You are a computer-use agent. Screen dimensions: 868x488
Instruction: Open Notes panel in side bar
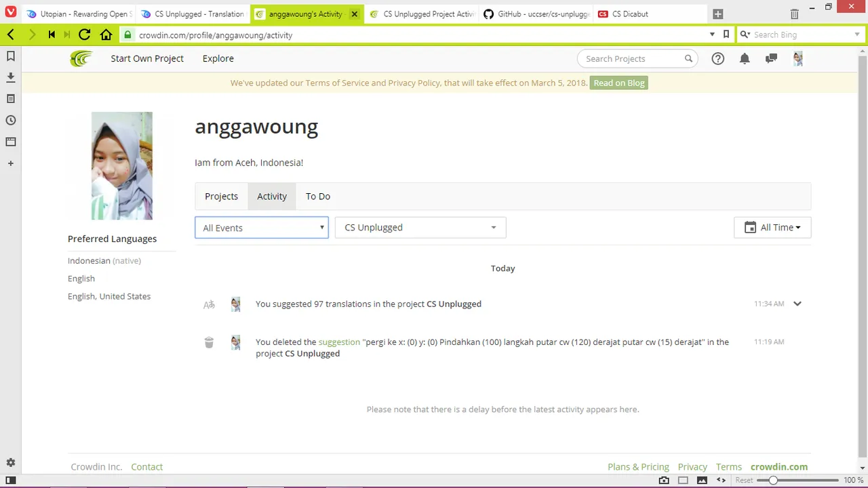(x=11, y=99)
